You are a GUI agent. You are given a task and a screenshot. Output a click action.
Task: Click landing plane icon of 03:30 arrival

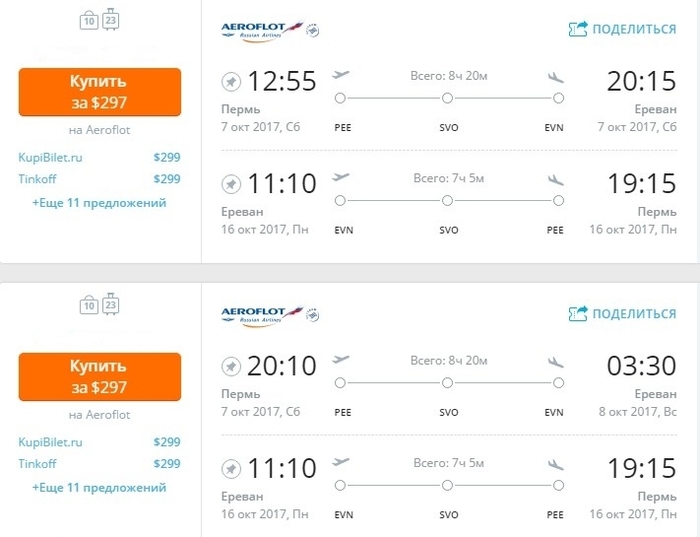click(x=555, y=361)
